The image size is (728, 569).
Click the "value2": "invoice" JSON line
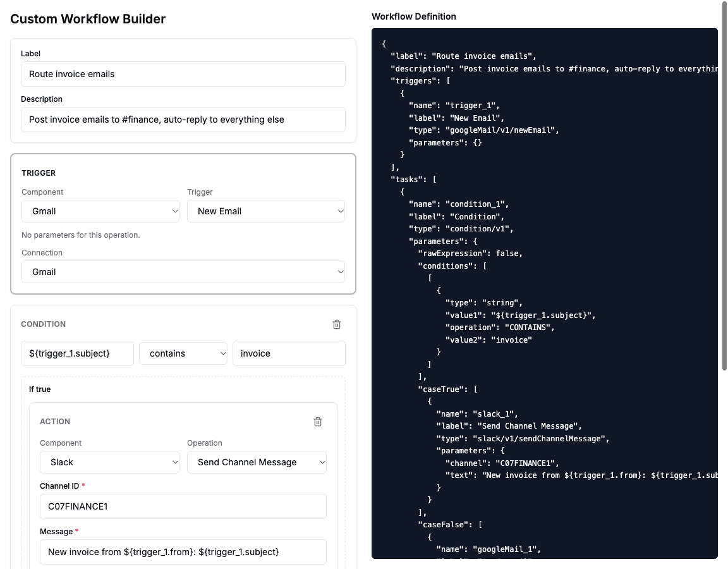point(488,340)
